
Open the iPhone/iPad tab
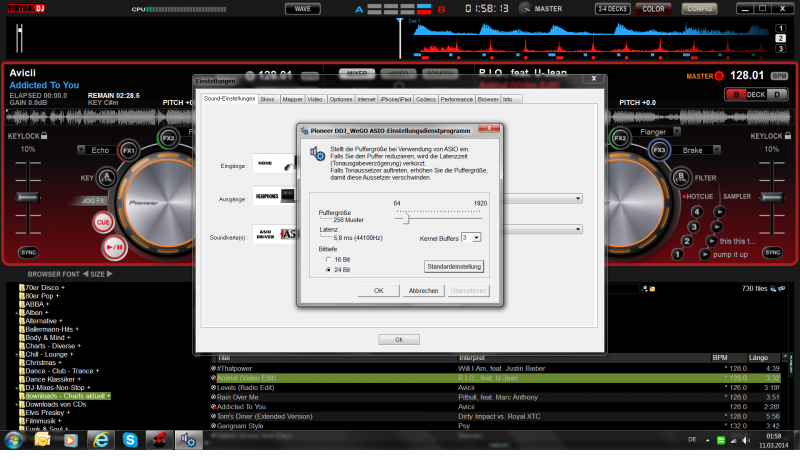(395, 99)
